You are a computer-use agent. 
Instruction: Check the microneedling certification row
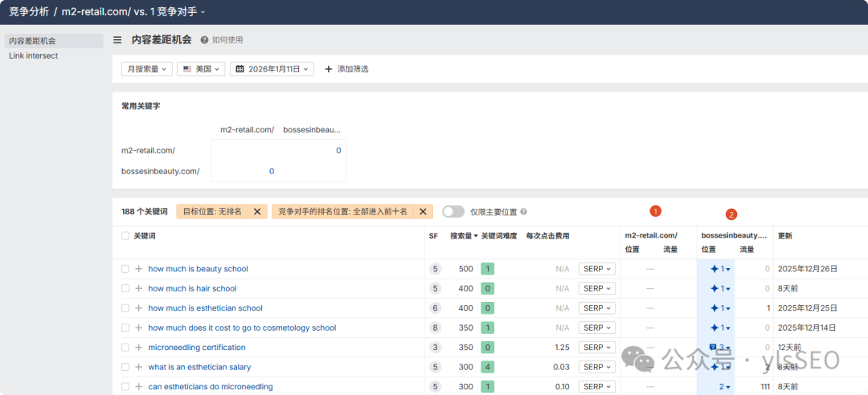tap(125, 348)
